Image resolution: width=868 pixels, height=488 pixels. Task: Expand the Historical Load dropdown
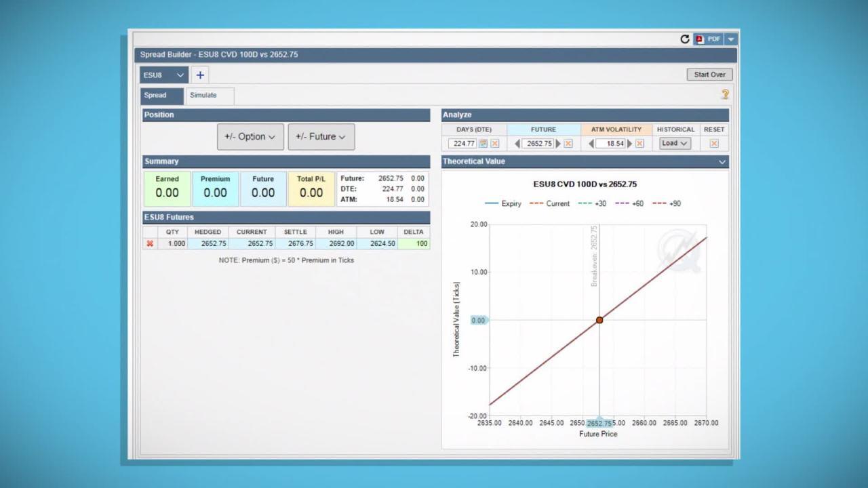tap(674, 144)
